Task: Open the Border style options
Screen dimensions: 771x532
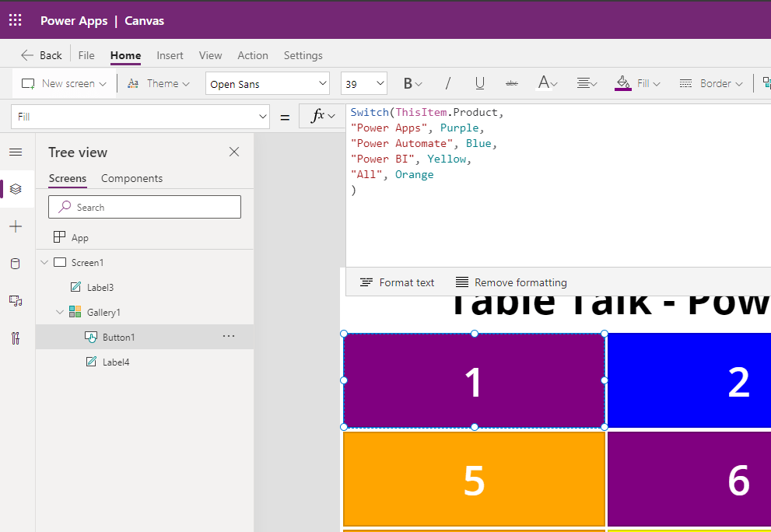Action: (x=710, y=83)
